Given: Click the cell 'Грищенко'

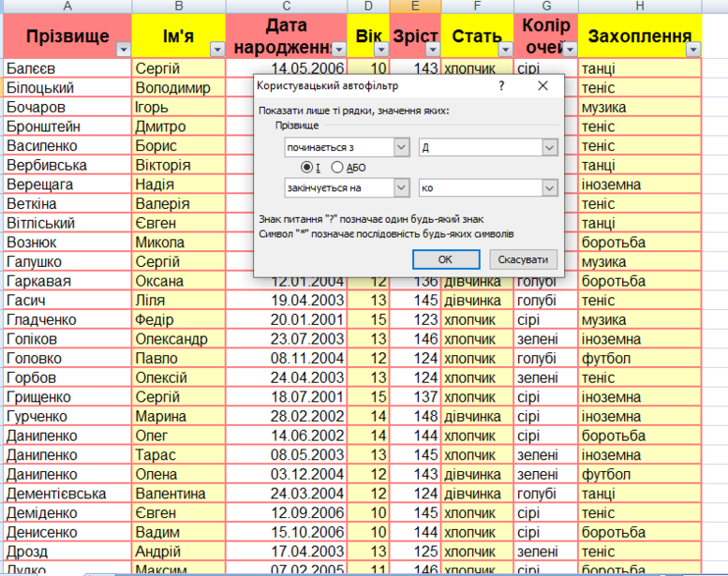Looking at the screenshot, I should click(67, 397).
